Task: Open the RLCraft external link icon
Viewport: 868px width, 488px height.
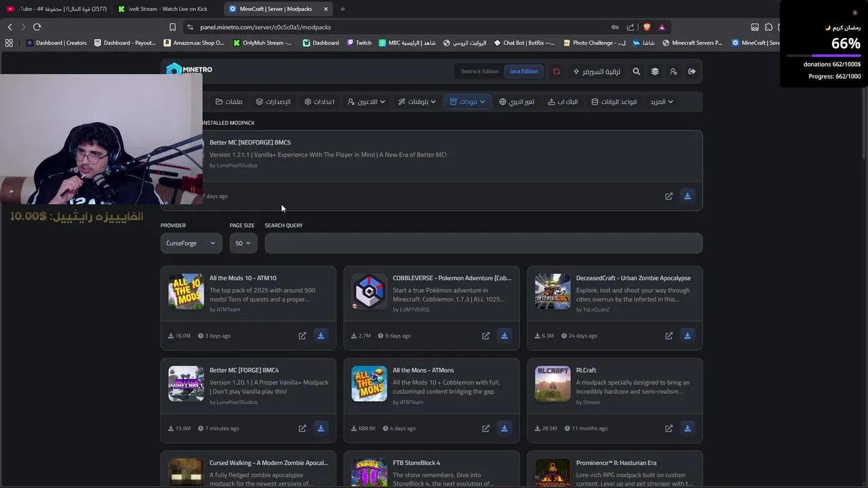Action: [669, 428]
